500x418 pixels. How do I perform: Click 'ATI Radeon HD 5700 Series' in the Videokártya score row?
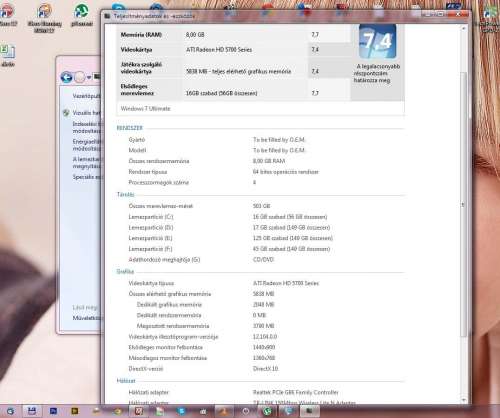(219, 50)
